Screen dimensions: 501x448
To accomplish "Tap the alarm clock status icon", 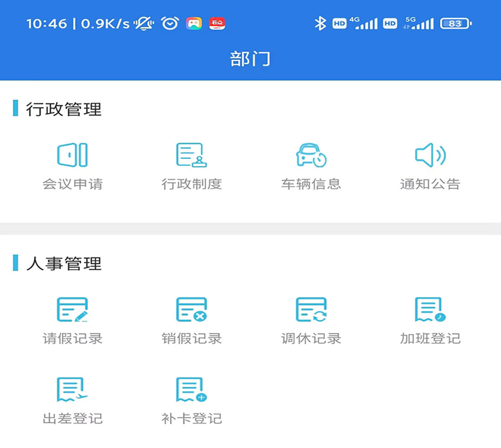I will click(170, 23).
